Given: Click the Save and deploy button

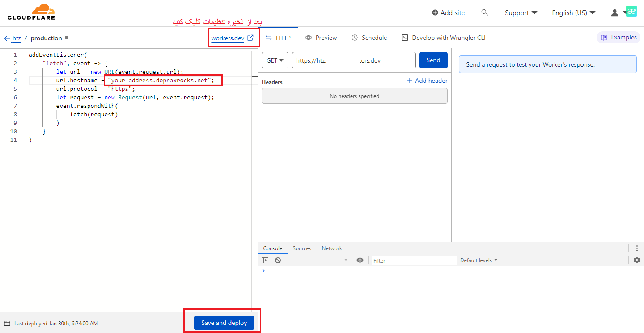Looking at the screenshot, I should click(x=224, y=323).
